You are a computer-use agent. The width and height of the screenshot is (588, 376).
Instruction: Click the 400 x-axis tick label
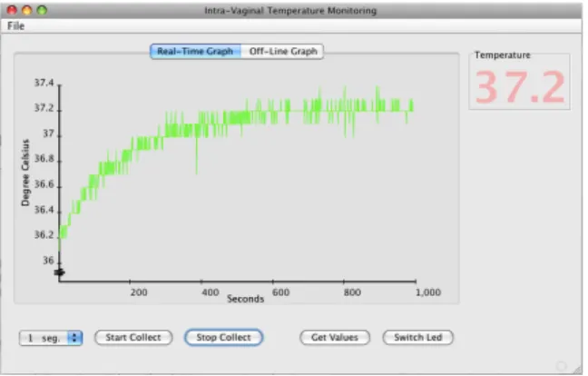[x=211, y=292]
